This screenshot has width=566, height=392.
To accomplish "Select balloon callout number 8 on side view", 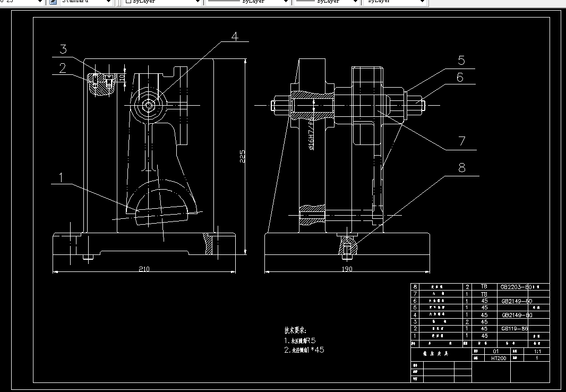I will coord(462,168).
